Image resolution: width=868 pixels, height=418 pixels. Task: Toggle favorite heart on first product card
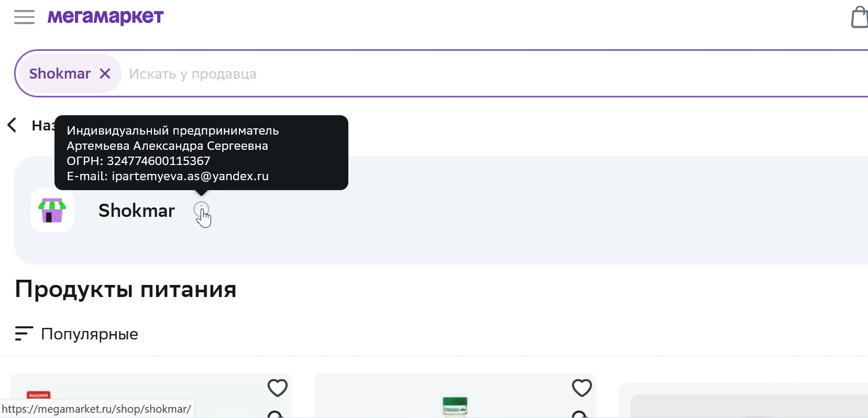click(x=278, y=388)
